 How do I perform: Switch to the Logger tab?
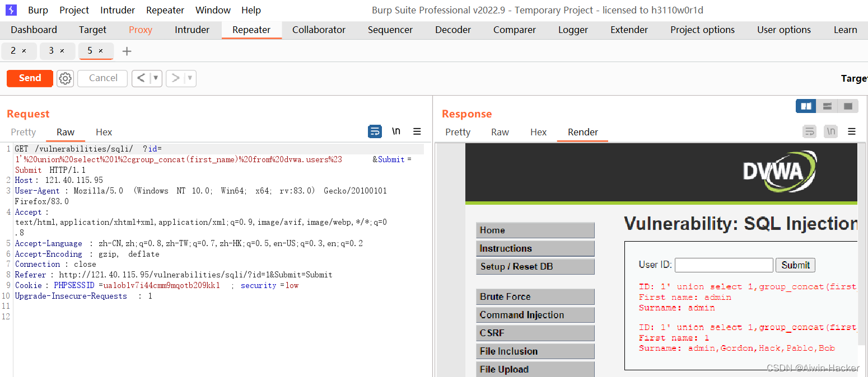[x=573, y=30]
